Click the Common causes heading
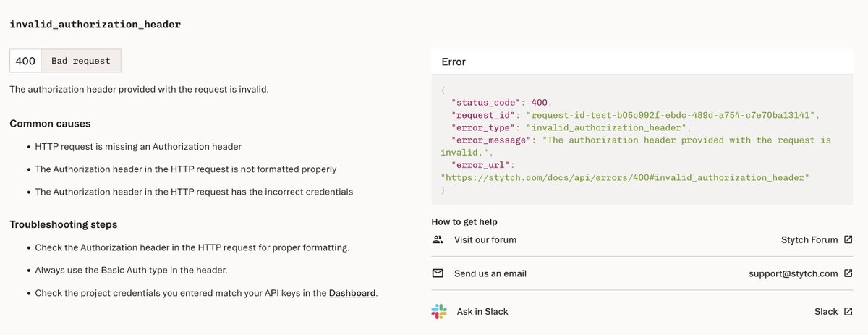This screenshot has height=335, width=868. click(50, 124)
